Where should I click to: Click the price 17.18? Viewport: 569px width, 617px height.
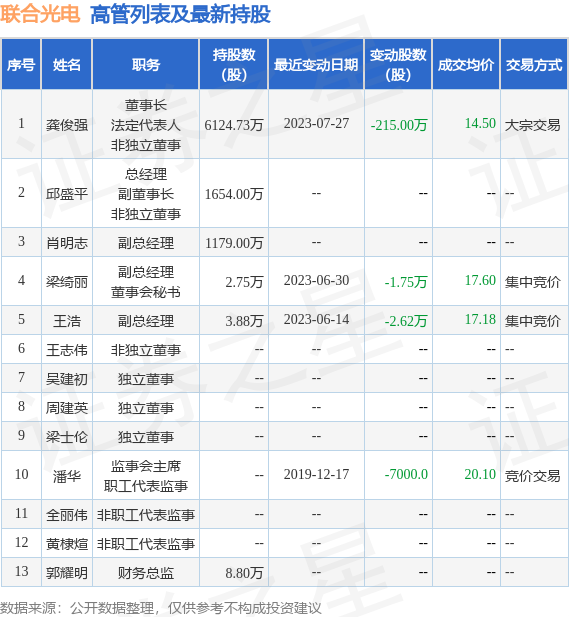[x=480, y=319]
